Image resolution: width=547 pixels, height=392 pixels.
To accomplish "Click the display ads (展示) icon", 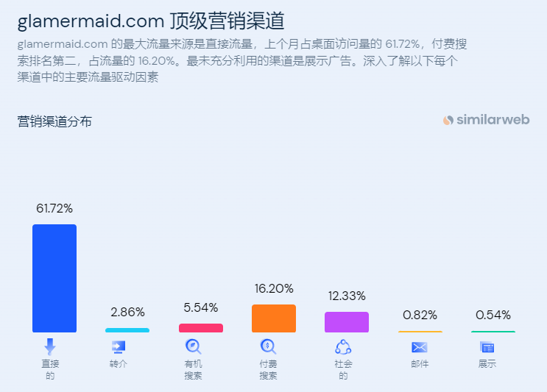I will (487, 347).
